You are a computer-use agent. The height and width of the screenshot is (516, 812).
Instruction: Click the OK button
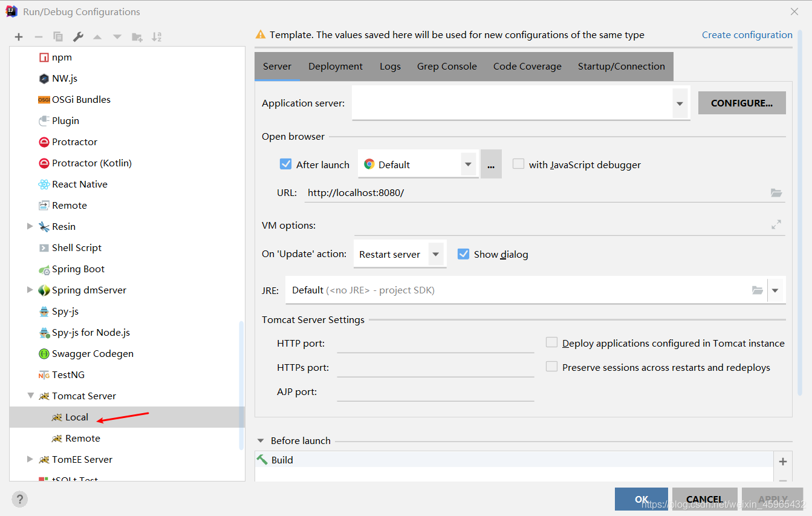click(641, 499)
